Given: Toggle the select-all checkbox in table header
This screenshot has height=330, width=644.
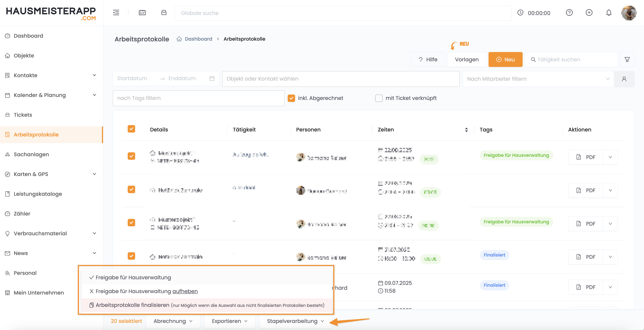Looking at the screenshot, I should (131, 129).
